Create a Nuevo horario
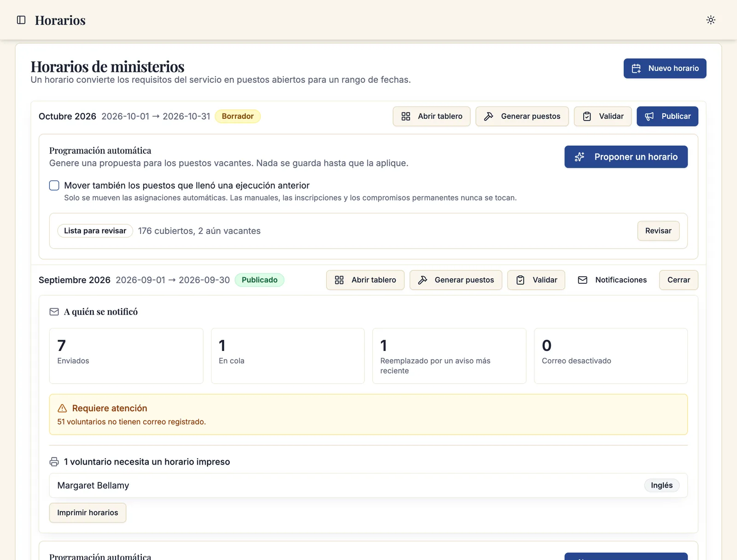Image resolution: width=737 pixels, height=560 pixels. click(x=665, y=69)
